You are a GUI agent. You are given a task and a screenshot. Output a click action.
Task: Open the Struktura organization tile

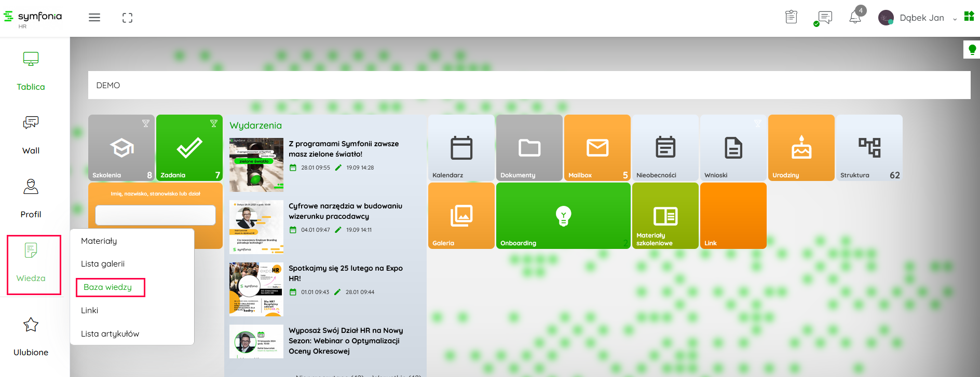(869, 148)
